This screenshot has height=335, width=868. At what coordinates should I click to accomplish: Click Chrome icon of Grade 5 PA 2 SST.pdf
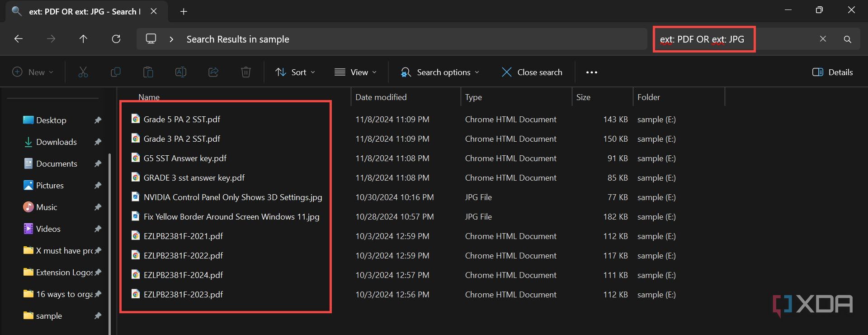(135, 119)
